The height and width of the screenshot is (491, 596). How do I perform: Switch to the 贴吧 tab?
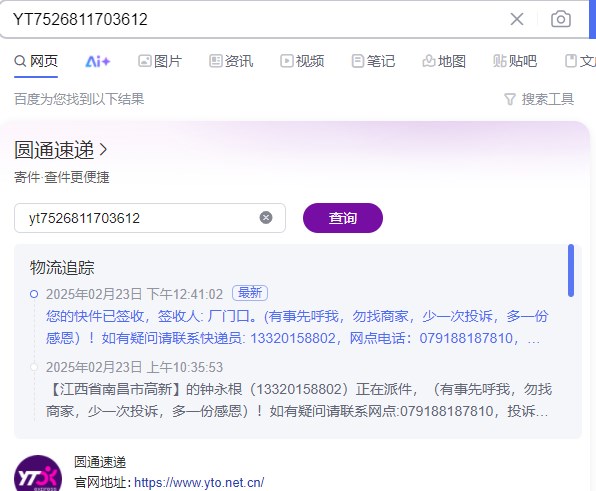[x=515, y=61]
